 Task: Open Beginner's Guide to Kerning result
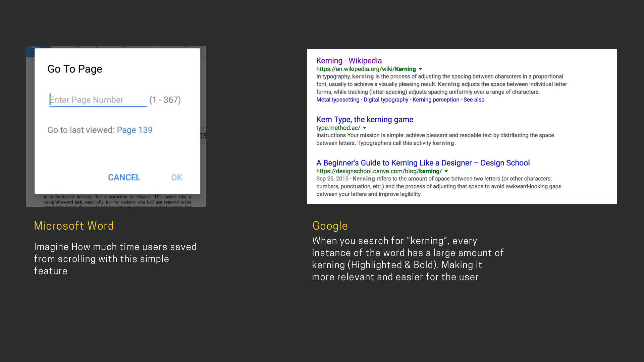[x=423, y=163]
